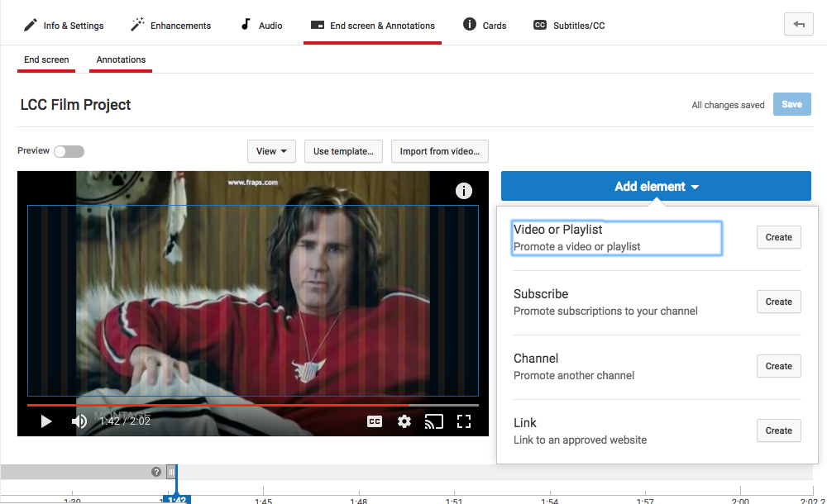Click the red video progress bar
The width and height of the screenshot is (827, 504).
pyautogui.click(x=218, y=405)
